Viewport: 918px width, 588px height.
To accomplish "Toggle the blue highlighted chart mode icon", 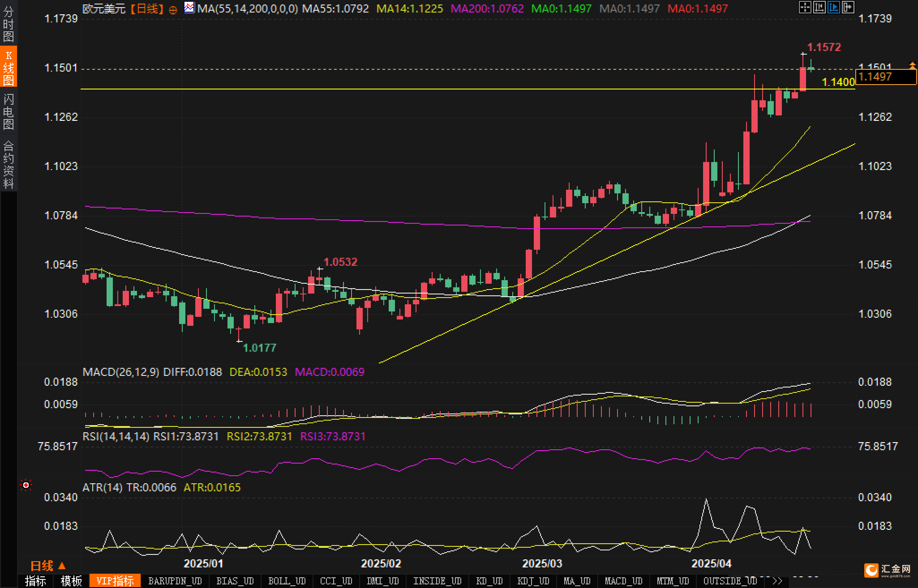I will point(833,7).
